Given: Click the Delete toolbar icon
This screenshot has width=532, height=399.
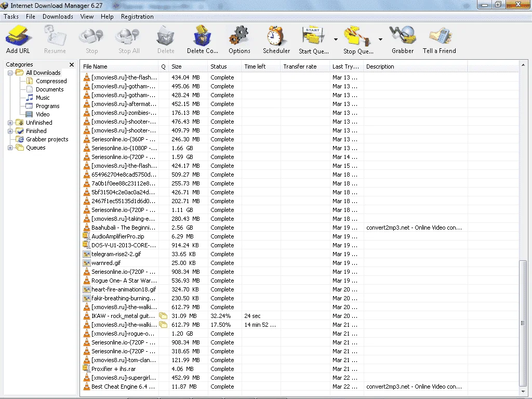Looking at the screenshot, I should coord(166,36).
